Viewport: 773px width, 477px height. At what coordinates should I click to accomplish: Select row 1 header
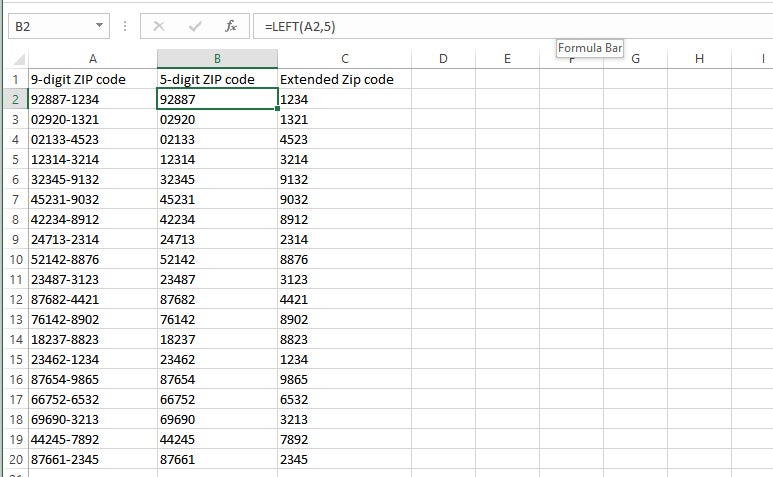point(15,79)
